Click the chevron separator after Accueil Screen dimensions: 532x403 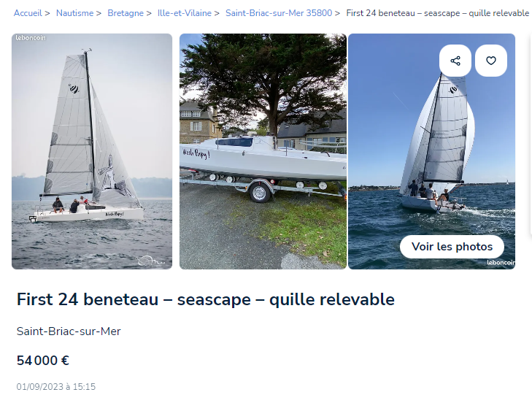pos(47,13)
